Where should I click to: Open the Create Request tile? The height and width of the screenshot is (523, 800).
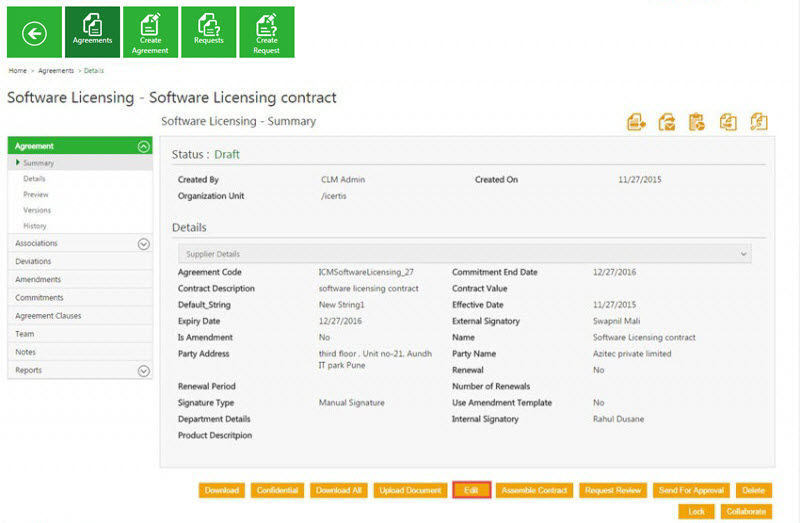[267, 32]
